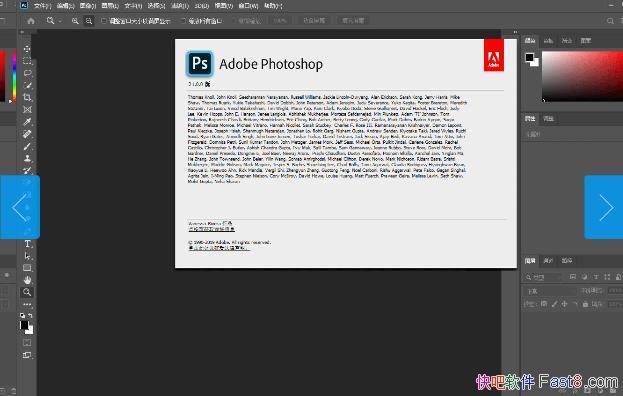Go to previous image with left arrow
The image size is (623, 396).
point(20,207)
